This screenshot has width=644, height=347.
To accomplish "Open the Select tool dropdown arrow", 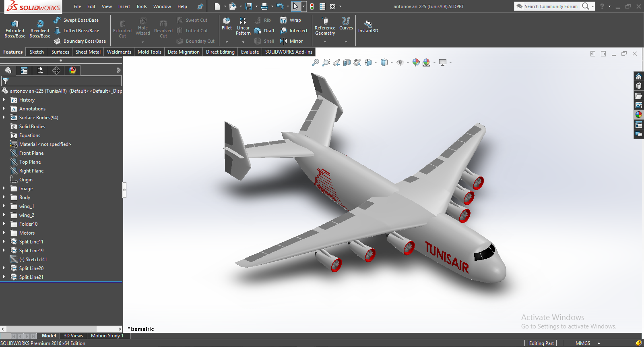I will coord(303,6).
